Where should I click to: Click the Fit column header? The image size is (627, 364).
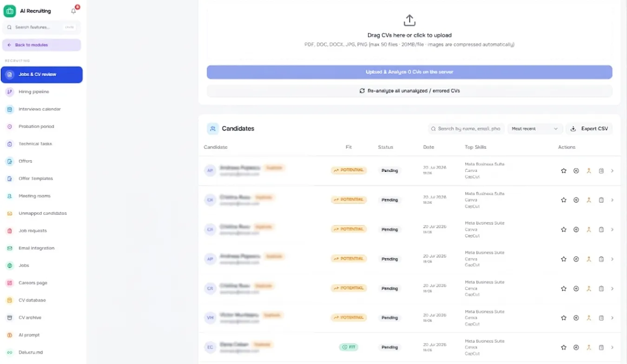coord(349,147)
